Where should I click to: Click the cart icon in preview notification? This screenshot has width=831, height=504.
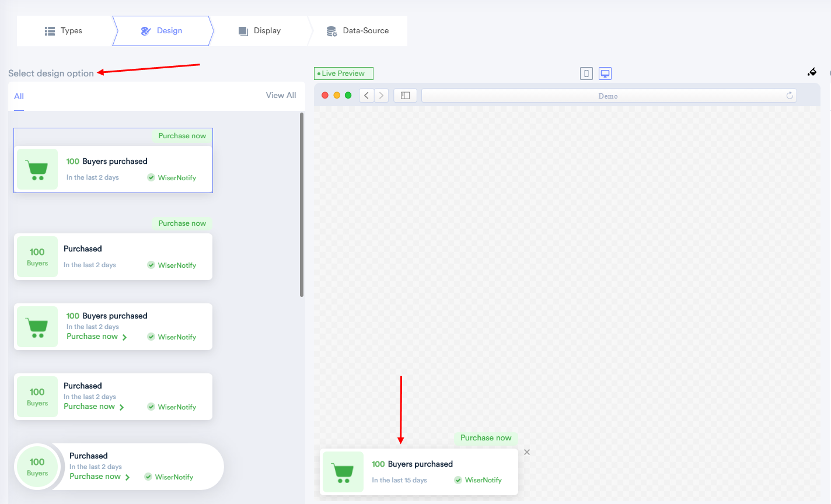pos(343,472)
